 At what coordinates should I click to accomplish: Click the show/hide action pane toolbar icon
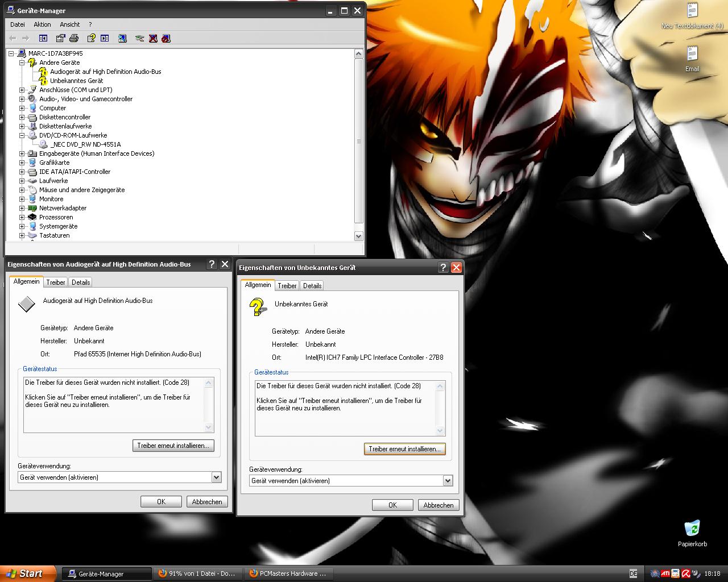105,38
